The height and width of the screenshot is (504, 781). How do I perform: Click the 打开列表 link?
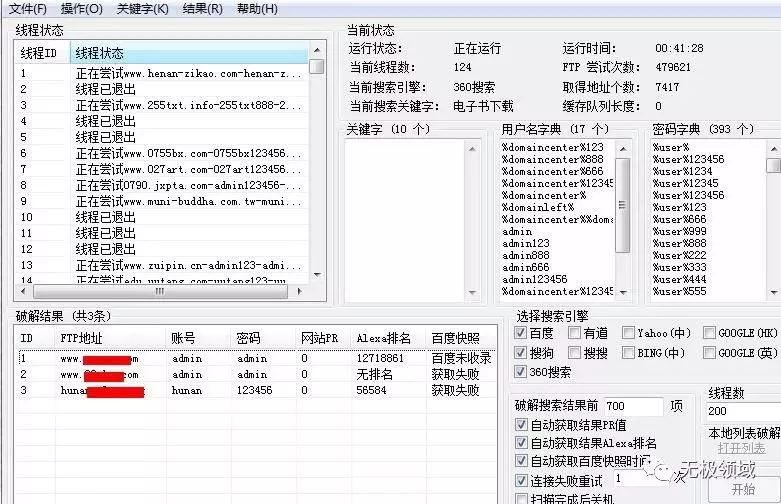coord(742,448)
